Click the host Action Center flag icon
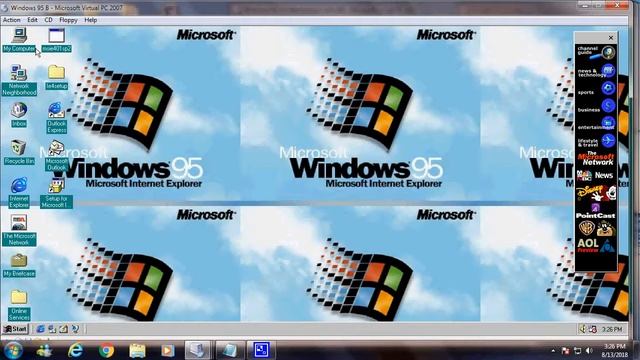The height and width of the screenshot is (360, 640). (x=566, y=351)
